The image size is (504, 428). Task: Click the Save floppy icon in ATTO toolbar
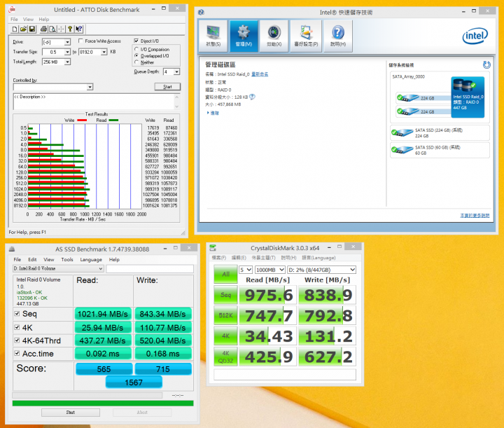pyautogui.click(x=31, y=29)
